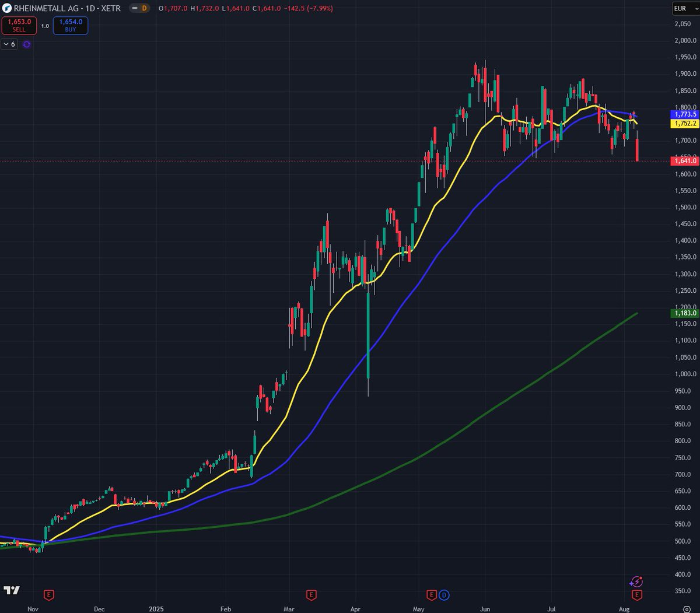700x613 pixels.
Task: Edit the 1.0 order quantity field
Action: click(45, 26)
